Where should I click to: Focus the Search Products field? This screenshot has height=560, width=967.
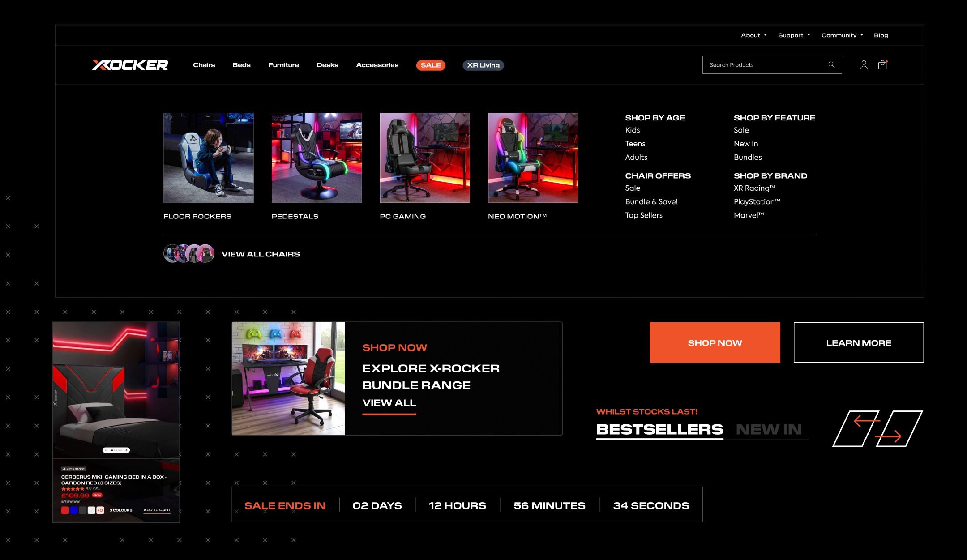click(x=772, y=65)
